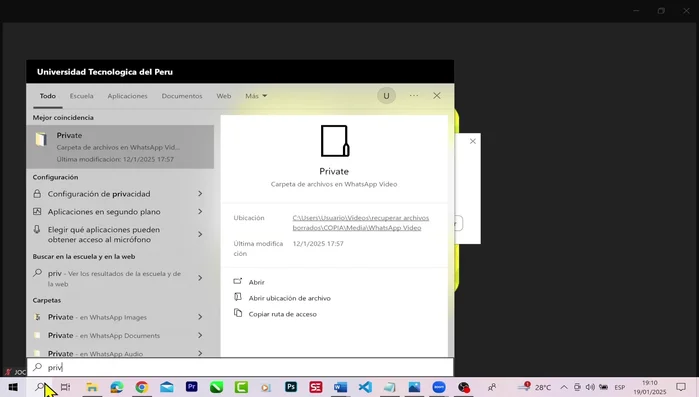This screenshot has height=397, width=699.
Task: Click the U user account avatar
Action: [387, 96]
